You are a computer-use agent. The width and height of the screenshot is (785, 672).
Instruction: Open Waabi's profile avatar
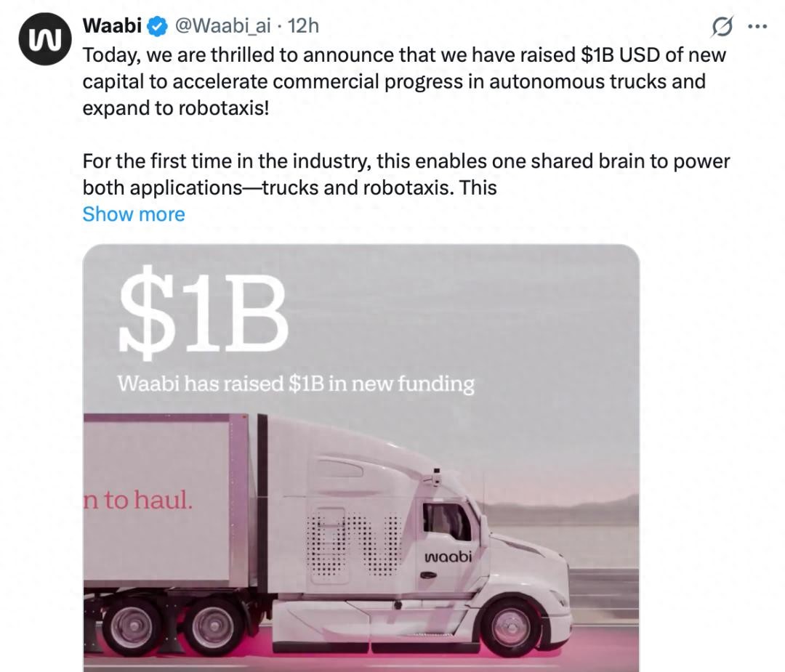[40, 39]
